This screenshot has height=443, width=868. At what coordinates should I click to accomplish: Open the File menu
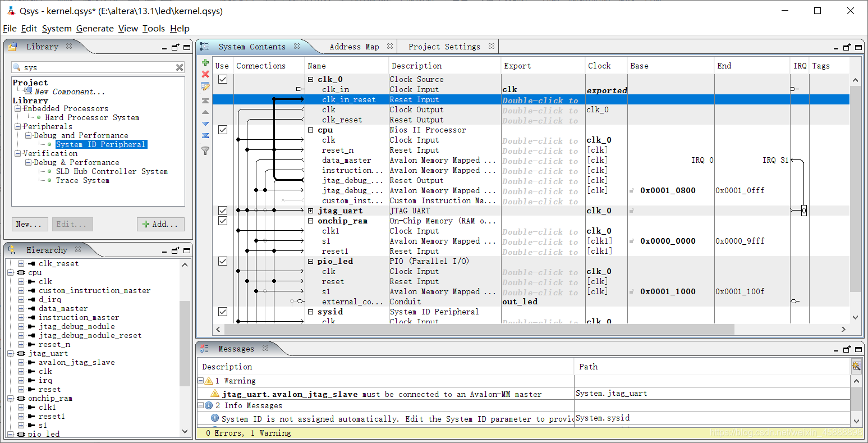[x=10, y=29]
